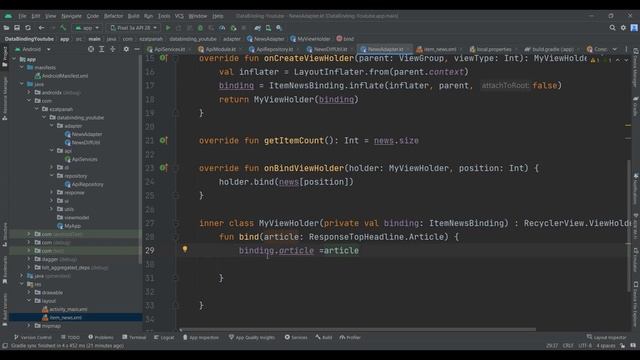Hide the Project panel with minus icon
Viewport: 640px width, 360px height.
point(137,49)
